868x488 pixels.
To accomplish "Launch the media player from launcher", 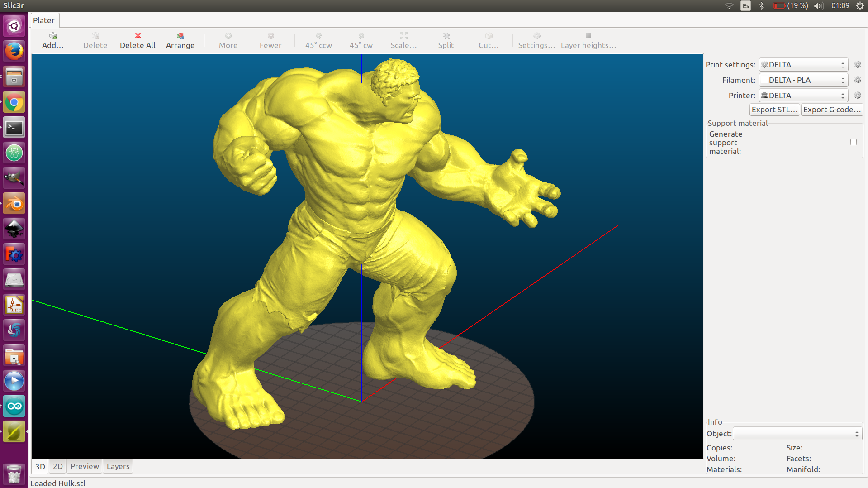I will 14,381.
